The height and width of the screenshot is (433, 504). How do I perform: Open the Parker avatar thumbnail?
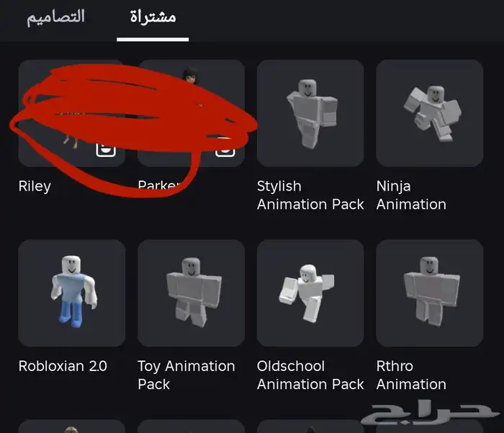point(191,113)
